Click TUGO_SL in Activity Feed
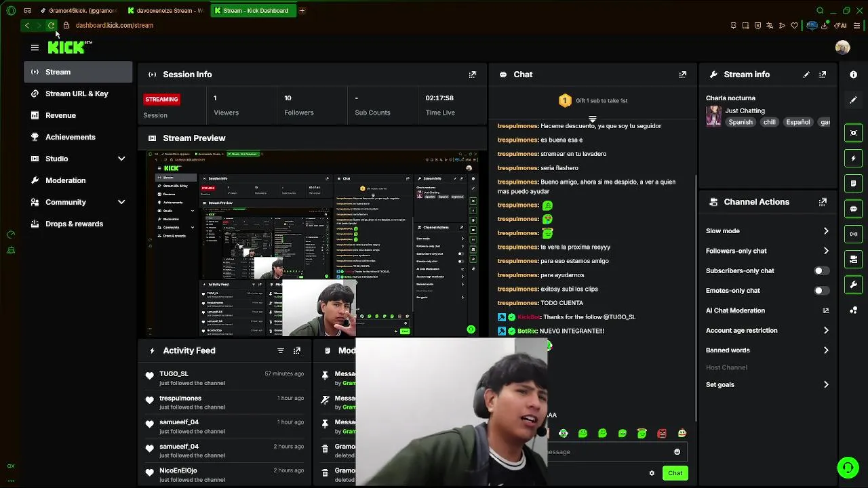This screenshot has height=488, width=868. pyautogui.click(x=174, y=374)
